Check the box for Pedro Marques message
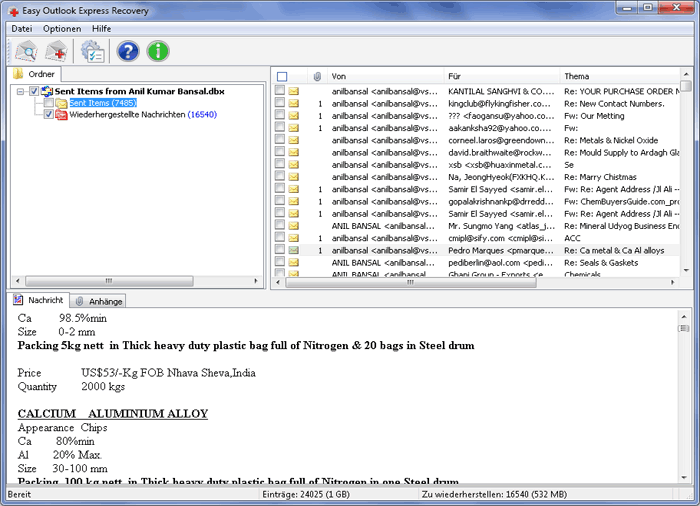 coord(280,250)
